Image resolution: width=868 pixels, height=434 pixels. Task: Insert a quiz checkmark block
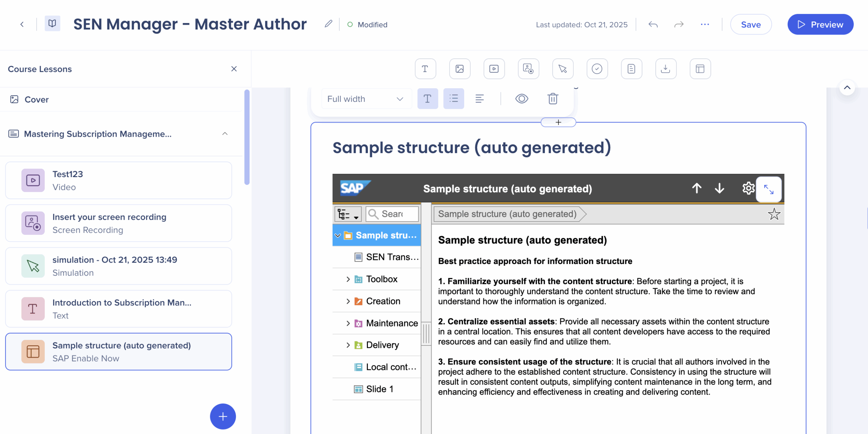tap(597, 69)
